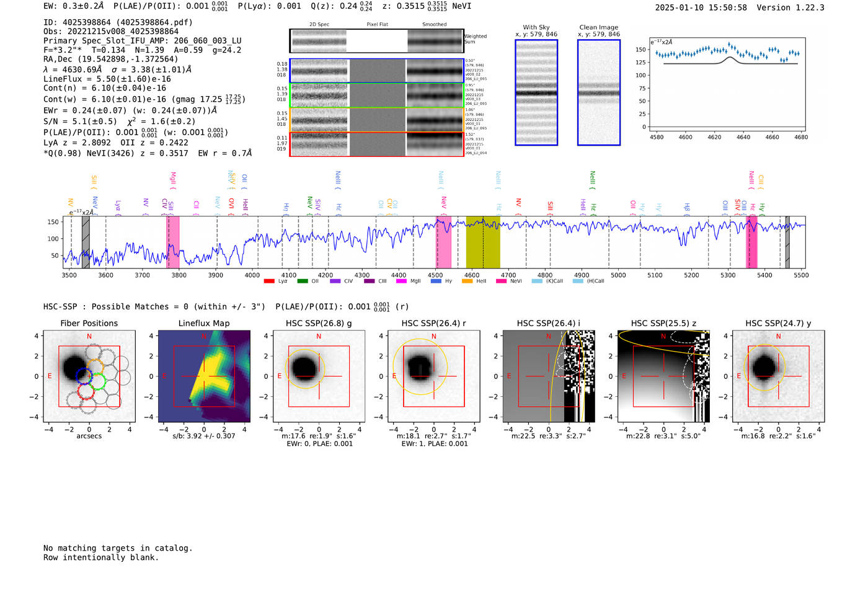The width and height of the screenshot is (868, 591).
Task: Click the Fiber Positions cutout image
Action: click(89, 376)
